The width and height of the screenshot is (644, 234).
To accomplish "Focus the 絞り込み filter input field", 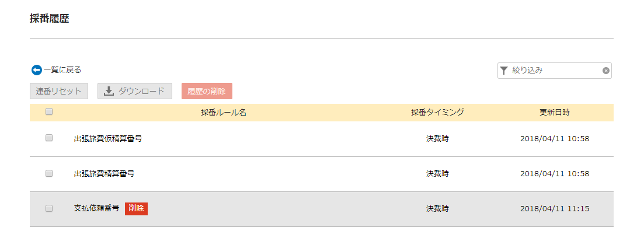I will pos(555,71).
